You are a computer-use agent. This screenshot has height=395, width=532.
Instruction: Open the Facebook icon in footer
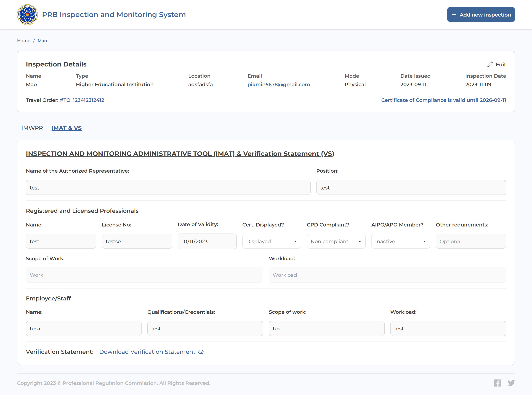click(497, 383)
